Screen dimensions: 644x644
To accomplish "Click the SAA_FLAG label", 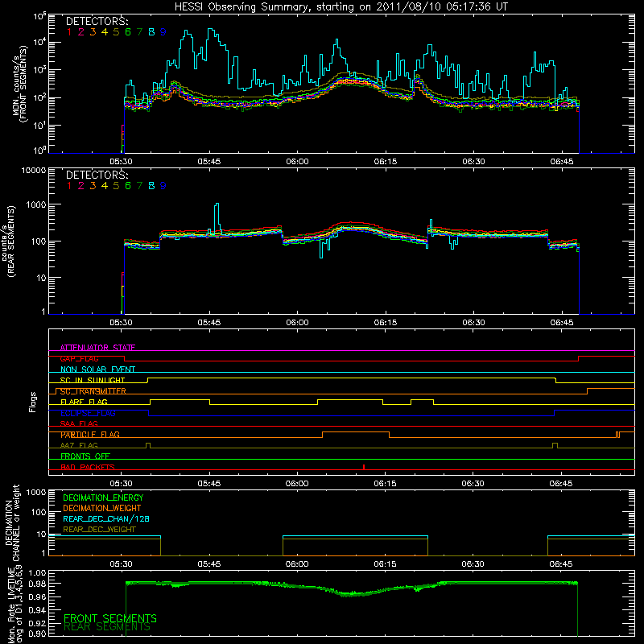I will click(79, 423).
